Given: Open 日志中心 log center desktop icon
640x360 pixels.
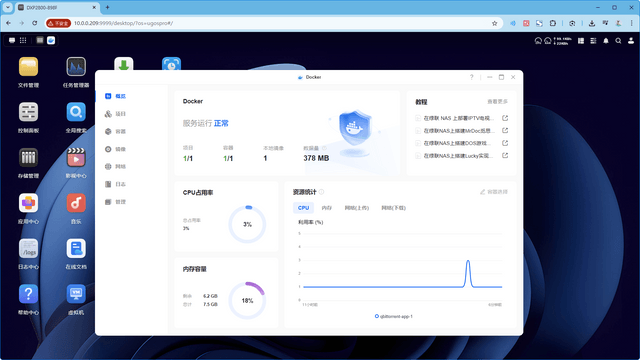Looking at the screenshot, I should tap(28, 249).
